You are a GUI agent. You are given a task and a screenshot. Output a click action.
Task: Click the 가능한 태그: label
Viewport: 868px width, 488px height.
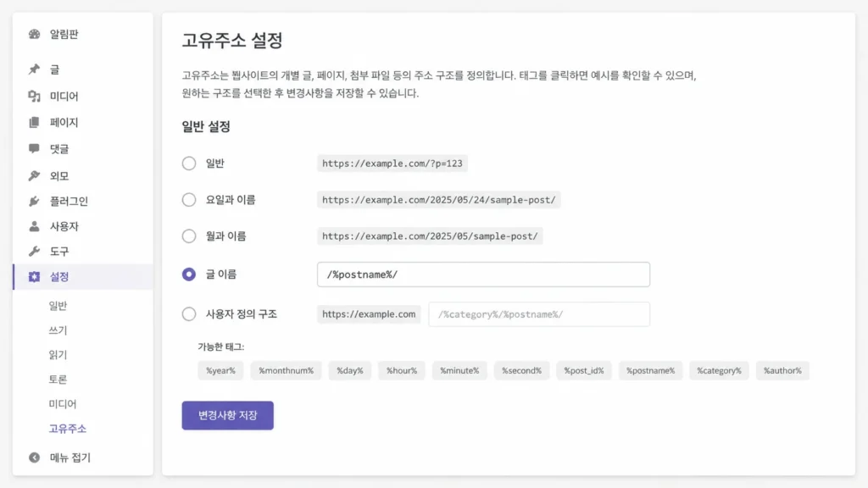click(221, 347)
